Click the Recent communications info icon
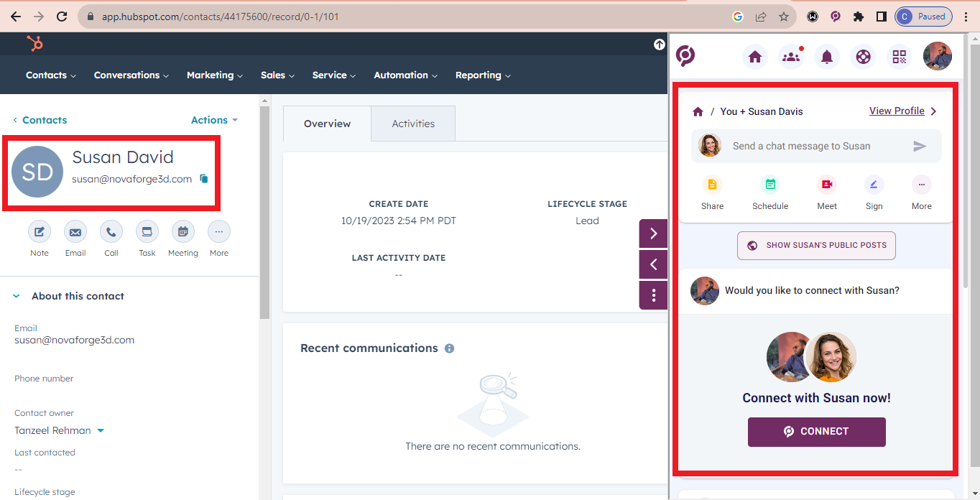Screen dimensions: 980x500 (x=449, y=348)
